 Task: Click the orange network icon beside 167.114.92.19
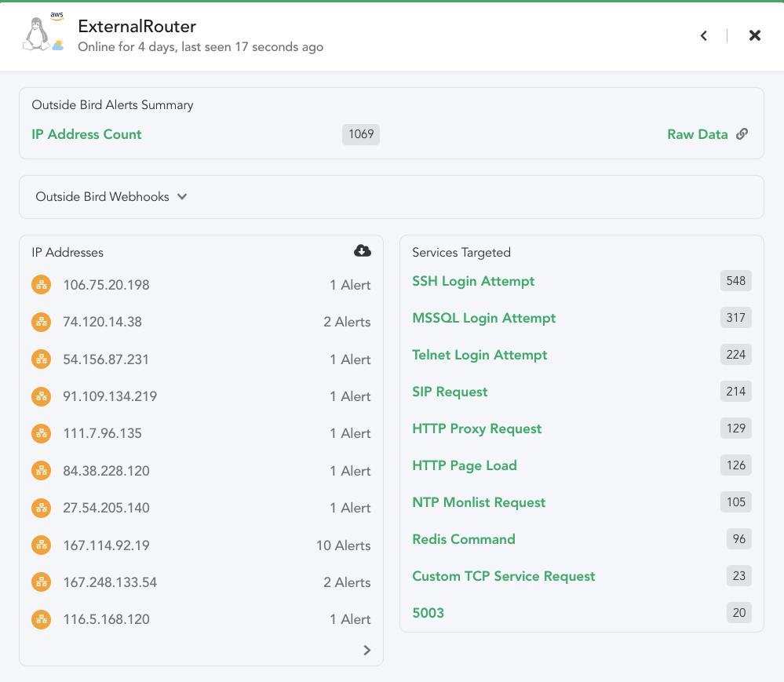42,545
